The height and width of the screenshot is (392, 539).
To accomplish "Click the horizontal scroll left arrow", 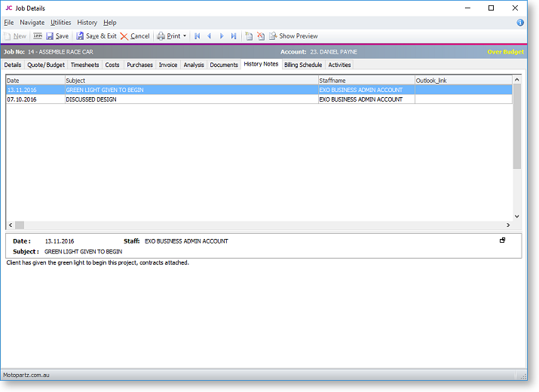I will [11, 225].
